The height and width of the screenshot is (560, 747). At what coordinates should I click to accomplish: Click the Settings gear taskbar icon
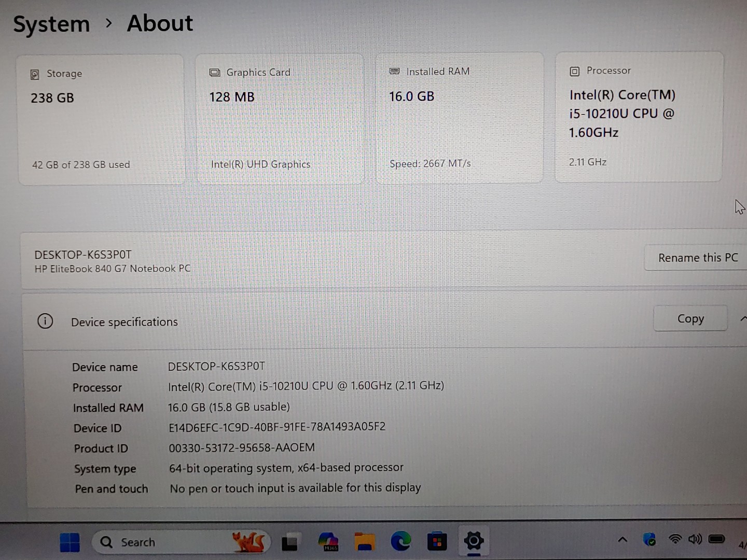pos(473,541)
